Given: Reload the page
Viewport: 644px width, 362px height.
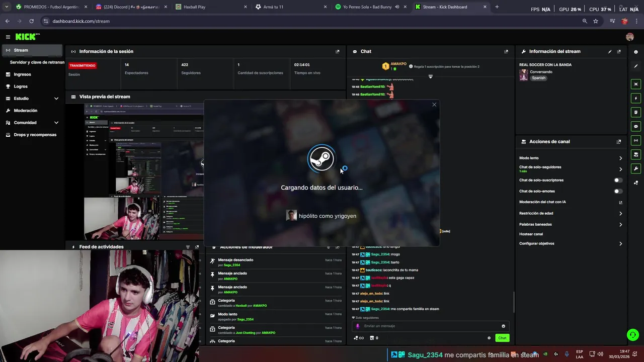Looking at the screenshot, I should [31, 21].
